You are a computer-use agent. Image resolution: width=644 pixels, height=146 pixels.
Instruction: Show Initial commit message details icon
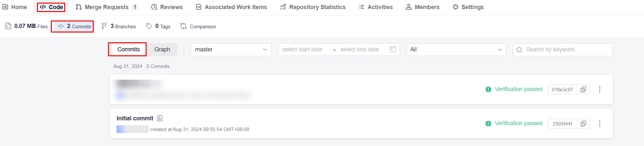[160, 118]
